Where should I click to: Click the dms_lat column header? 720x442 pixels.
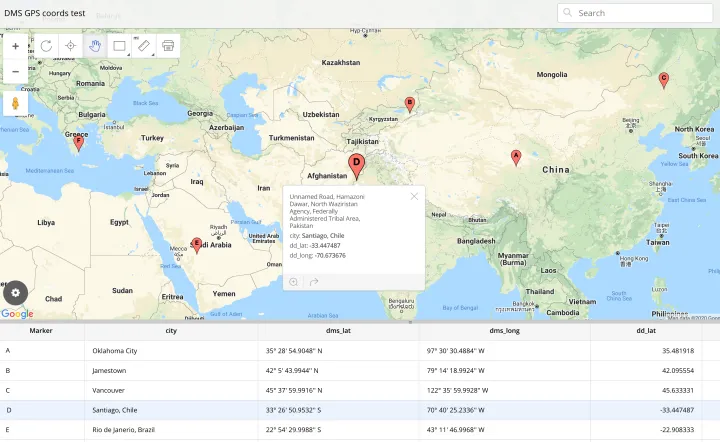[338, 330]
